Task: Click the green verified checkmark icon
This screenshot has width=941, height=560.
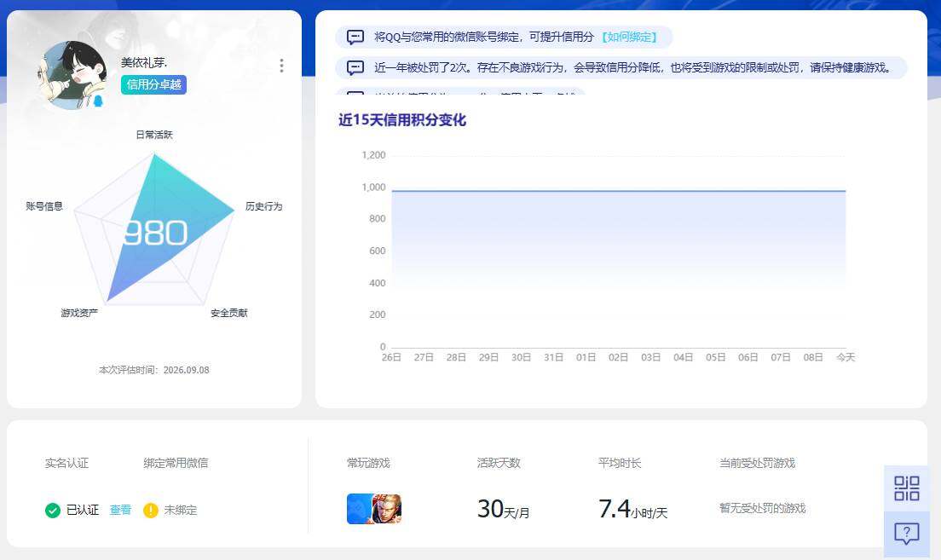Action: pyautogui.click(x=53, y=511)
